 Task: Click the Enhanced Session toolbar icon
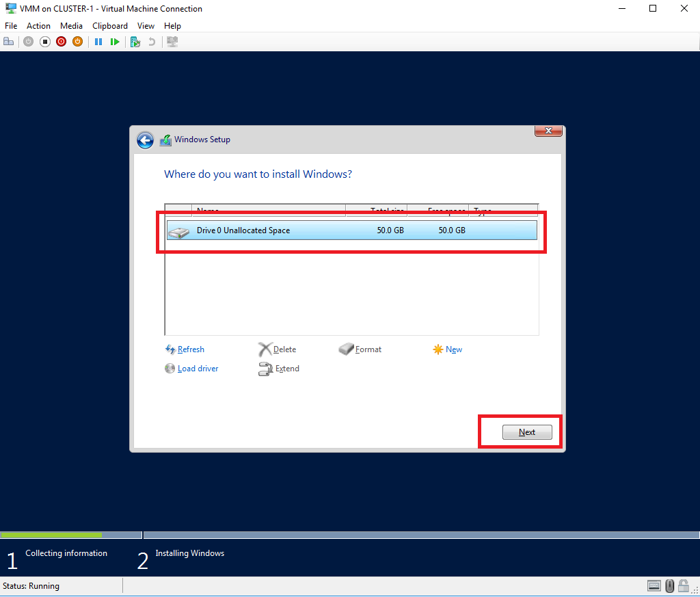click(172, 42)
